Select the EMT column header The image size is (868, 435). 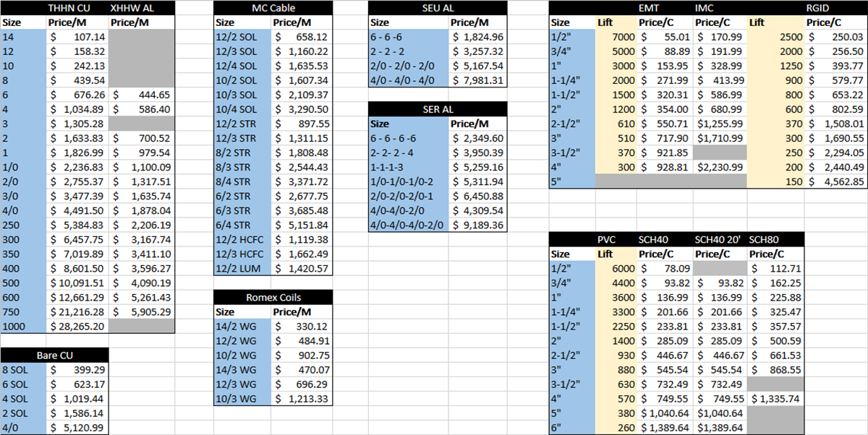point(650,8)
